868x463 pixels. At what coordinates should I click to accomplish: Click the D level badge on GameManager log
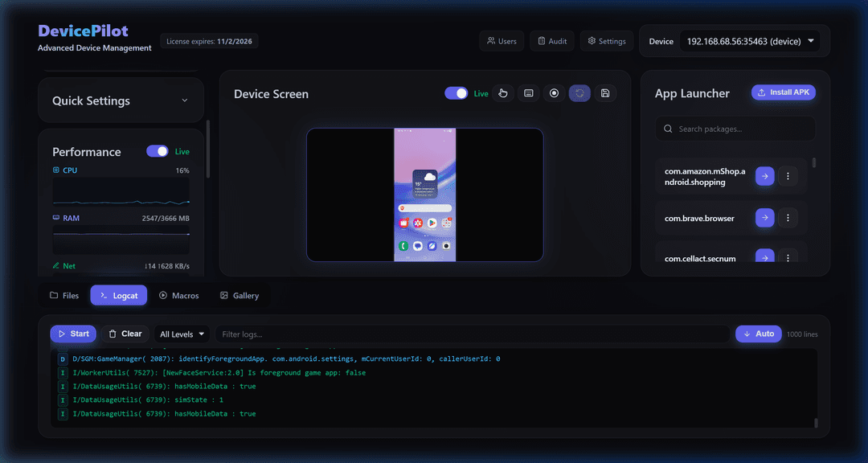pyautogui.click(x=63, y=359)
